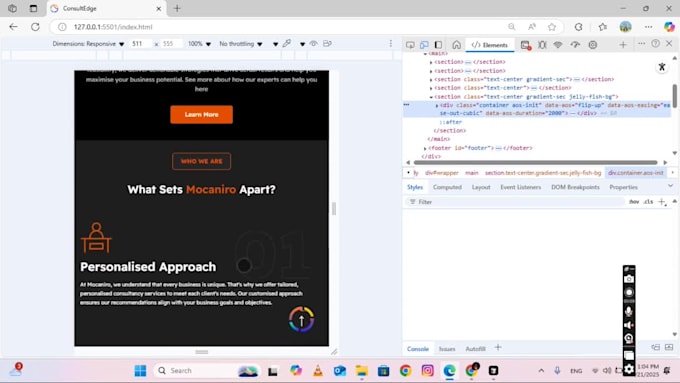Viewport: 680px width, 383px height.
Task: Toggle vision deficiency eye icon
Action: pos(313,43)
